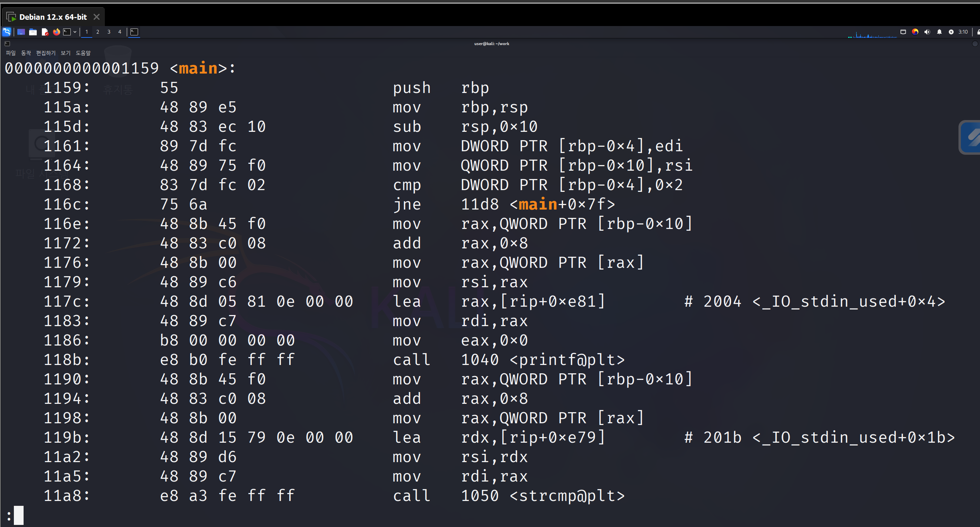Select the Debian 12.x 64-bit VM tab
The image size is (980, 527).
click(53, 17)
